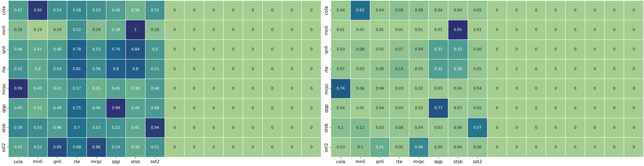Select the 0.78 cell in the left heatmap

click(x=77, y=49)
